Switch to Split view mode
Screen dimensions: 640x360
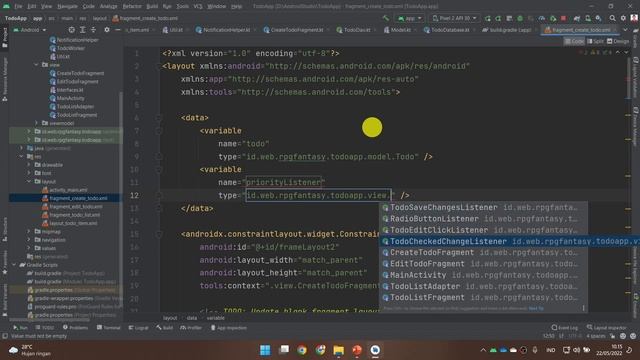[x=595, y=41]
